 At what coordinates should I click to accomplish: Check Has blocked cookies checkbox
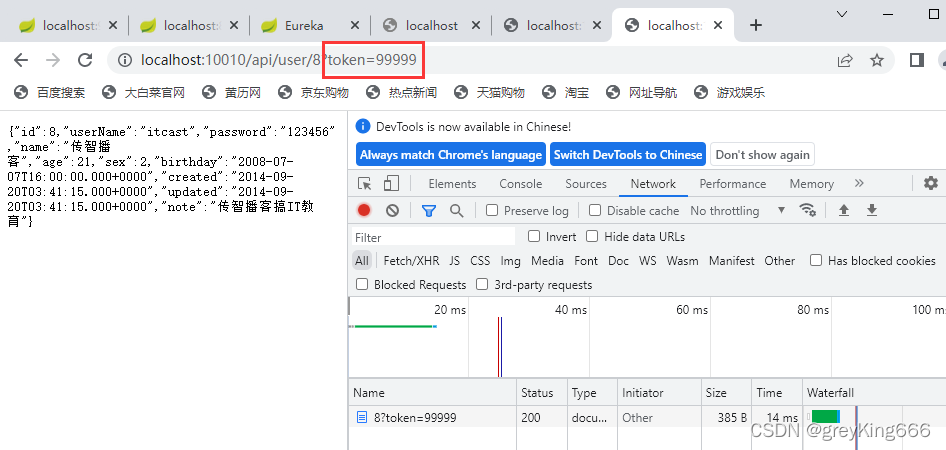[x=816, y=260]
